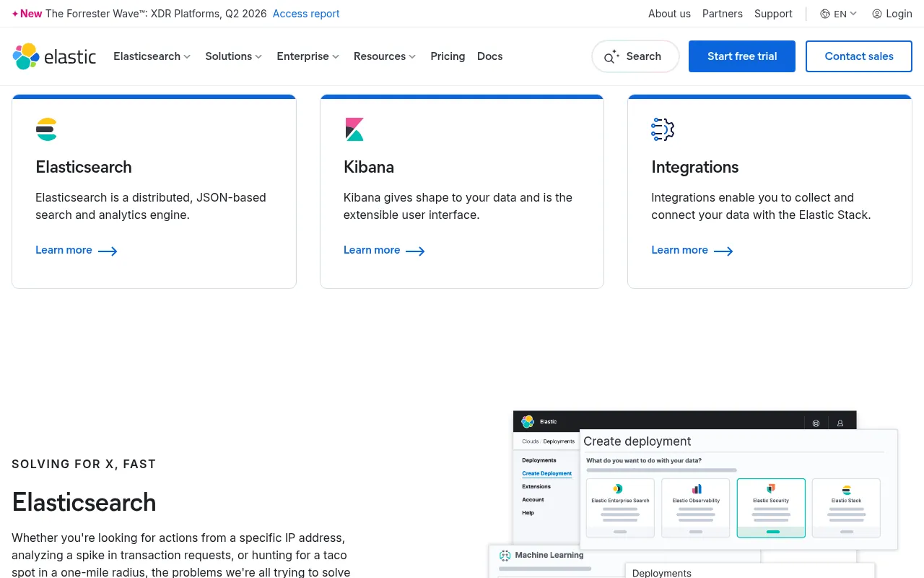The height and width of the screenshot is (578, 924).
Task: Click Elastic Enterprise Search icon in deployment image
Action: [x=618, y=489]
